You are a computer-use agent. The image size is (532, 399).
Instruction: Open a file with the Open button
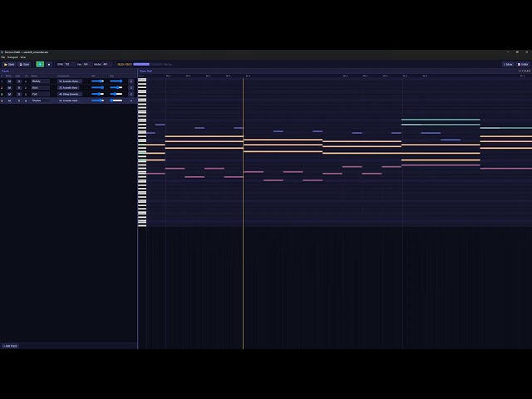(9, 64)
